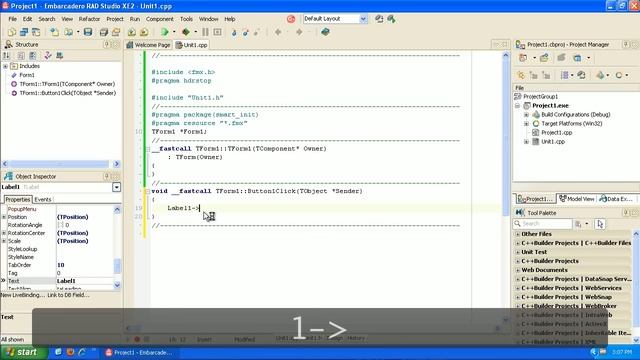This screenshot has height=360, width=640.
Task: Select ProjectGroup1 in Project Manager
Action: coord(540,97)
